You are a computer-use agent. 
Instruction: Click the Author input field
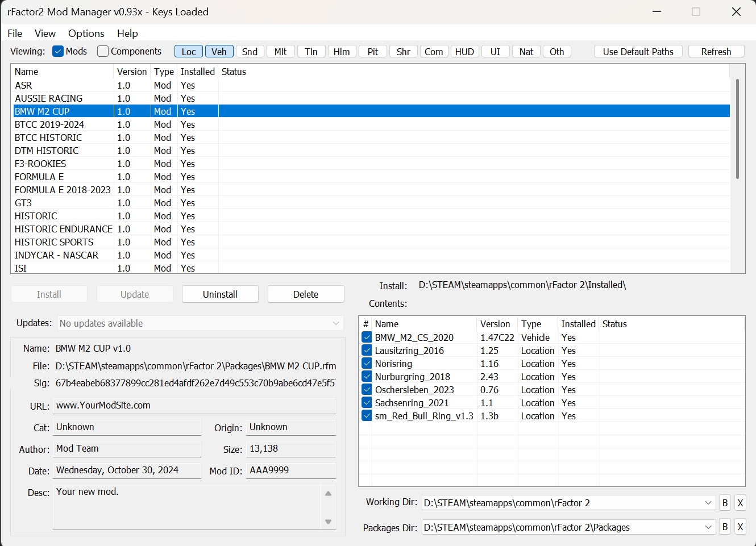coord(127,449)
